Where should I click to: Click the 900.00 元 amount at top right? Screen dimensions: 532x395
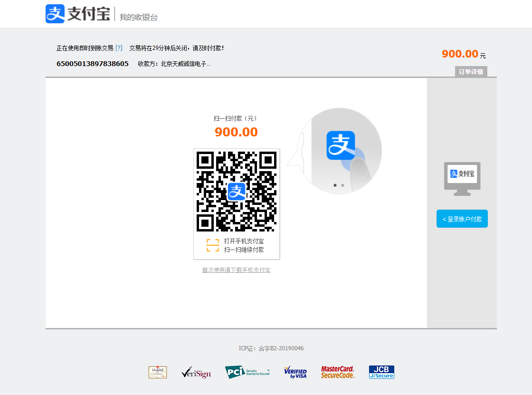[x=464, y=54]
